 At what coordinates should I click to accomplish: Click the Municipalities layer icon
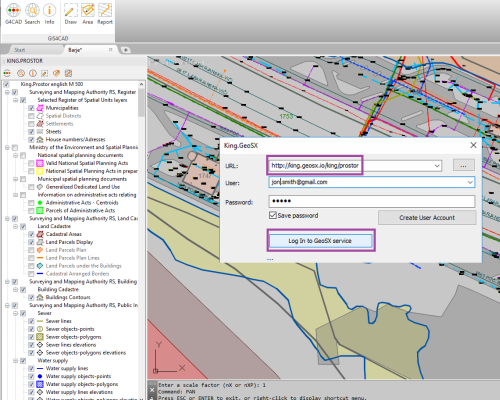(40, 108)
